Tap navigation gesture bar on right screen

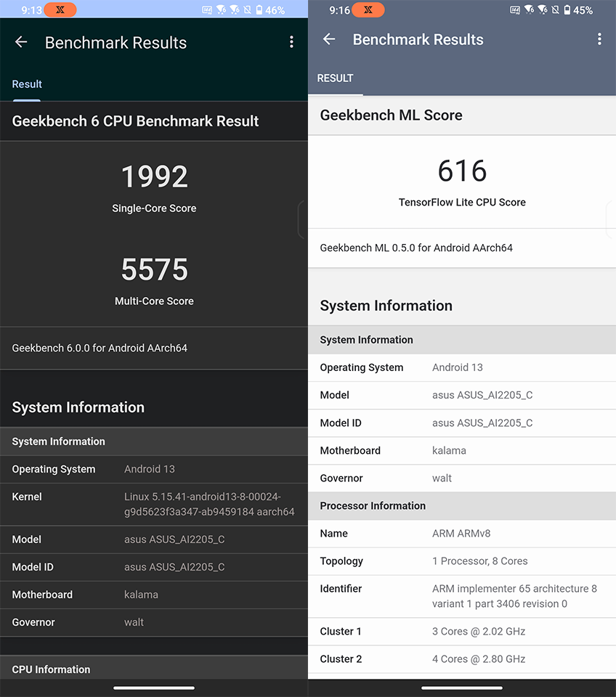(x=462, y=688)
